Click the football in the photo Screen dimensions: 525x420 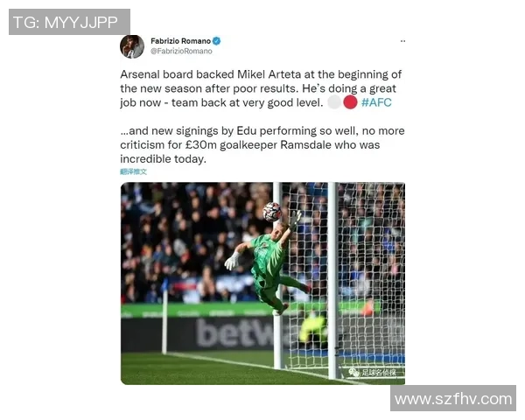[x=271, y=212]
